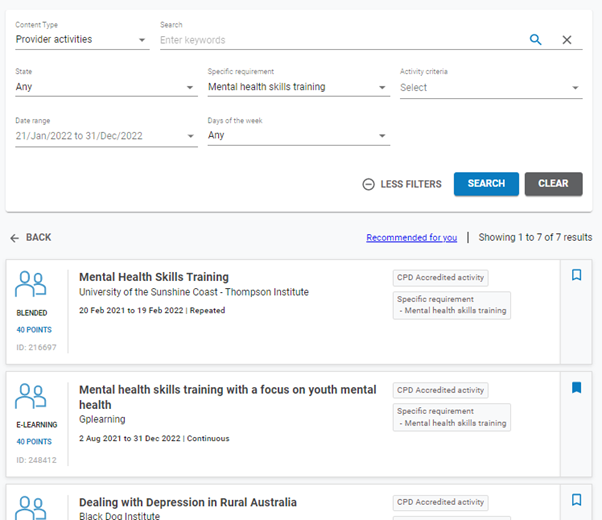Viewport: 602px width, 520px height.
Task: Click the E-LEARNING label
Action: tap(36, 425)
